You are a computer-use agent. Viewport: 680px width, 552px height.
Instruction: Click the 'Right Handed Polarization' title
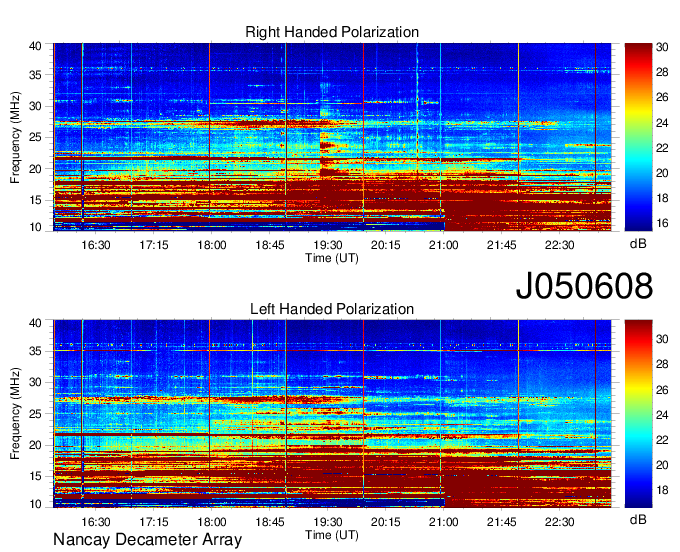tap(332, 32)
